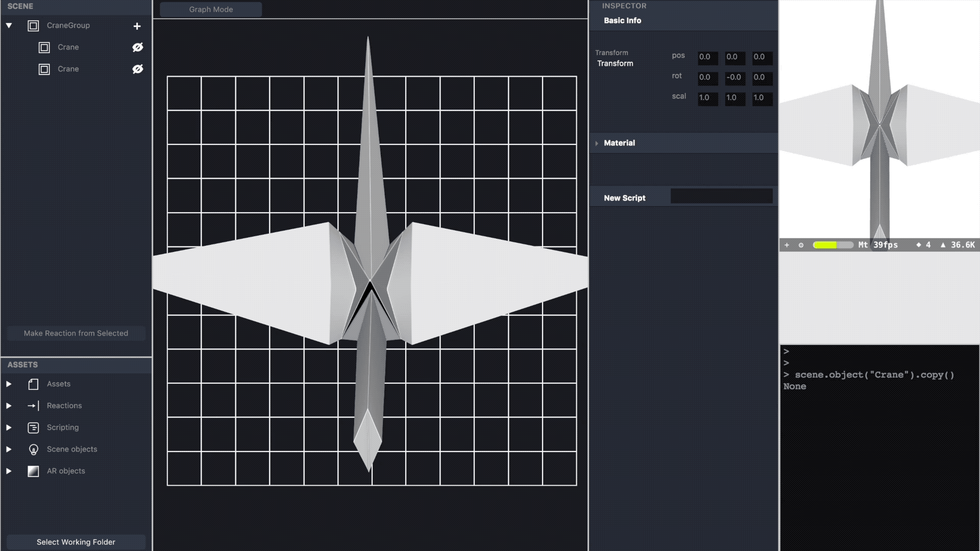Screen dimensions: 980x551
Task: Click the Scene objects lightbulb icon
Action: pos(33,449)
